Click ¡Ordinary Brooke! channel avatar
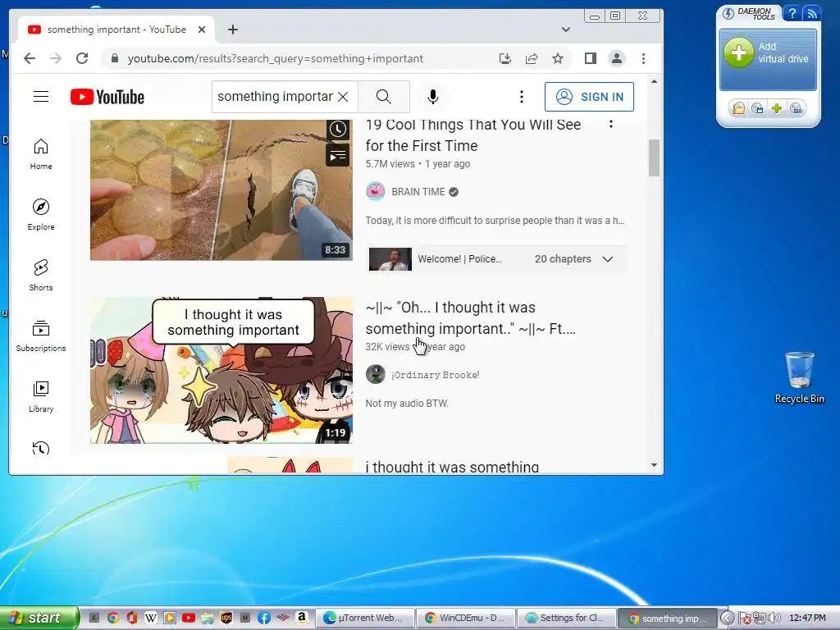 click(x=376, y=374)
